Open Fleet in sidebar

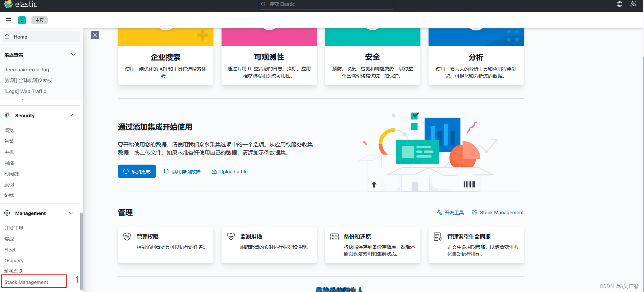click(10, 250)
